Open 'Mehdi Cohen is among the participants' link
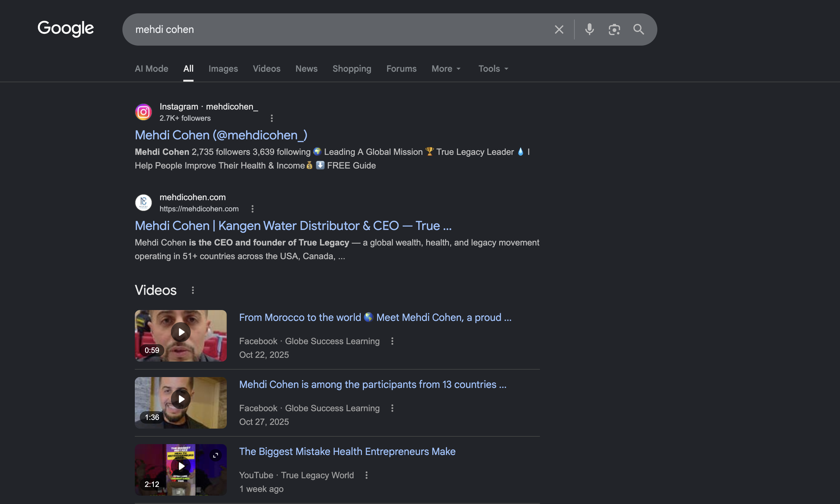 373,385
